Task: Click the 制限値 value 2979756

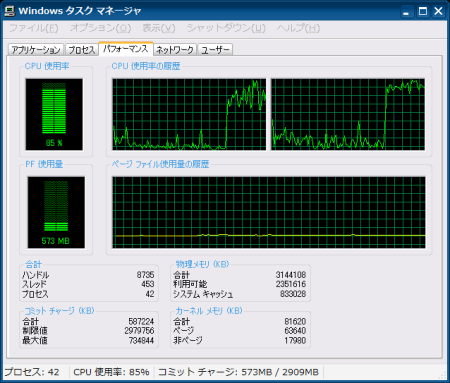Action: [x=139, y=331]
